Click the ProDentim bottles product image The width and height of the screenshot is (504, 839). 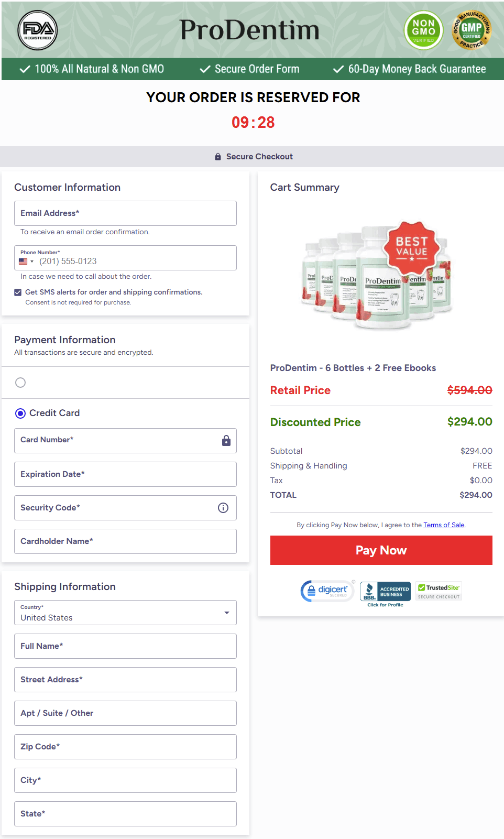(x=376, y=275)
